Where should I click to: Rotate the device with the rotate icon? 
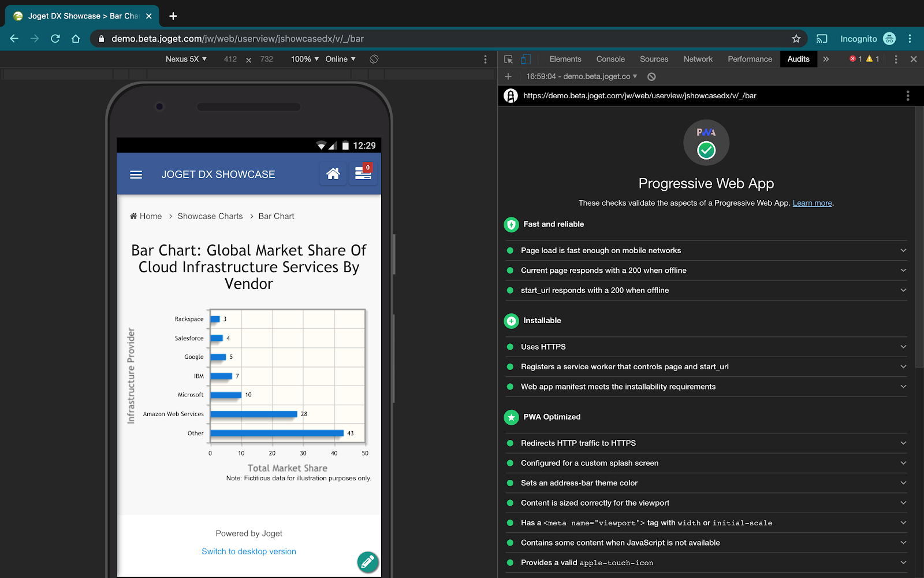(x=374, y=59)
